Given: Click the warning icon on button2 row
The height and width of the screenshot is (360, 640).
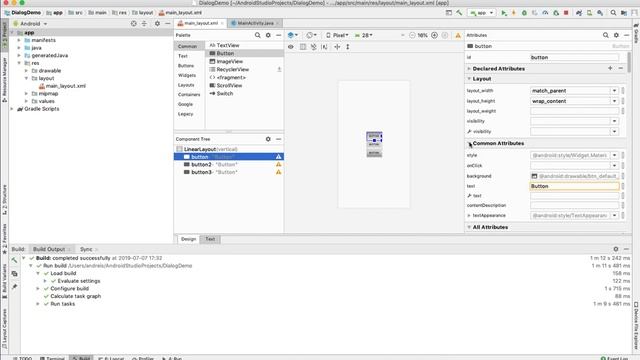Looking at the screenshot, I should pyautogui.click(x=278, y=164).
